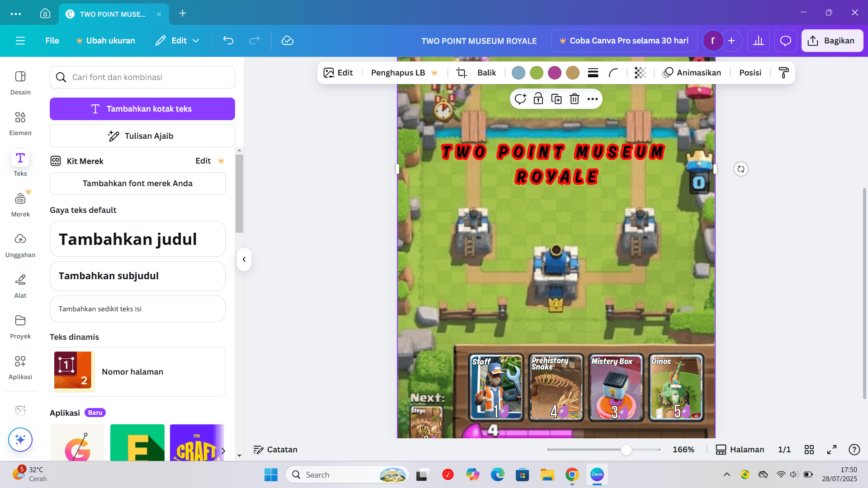Screen dimensions: 868x488
Task: Open File Explorer from taskbar
Action: pos(547,474)
